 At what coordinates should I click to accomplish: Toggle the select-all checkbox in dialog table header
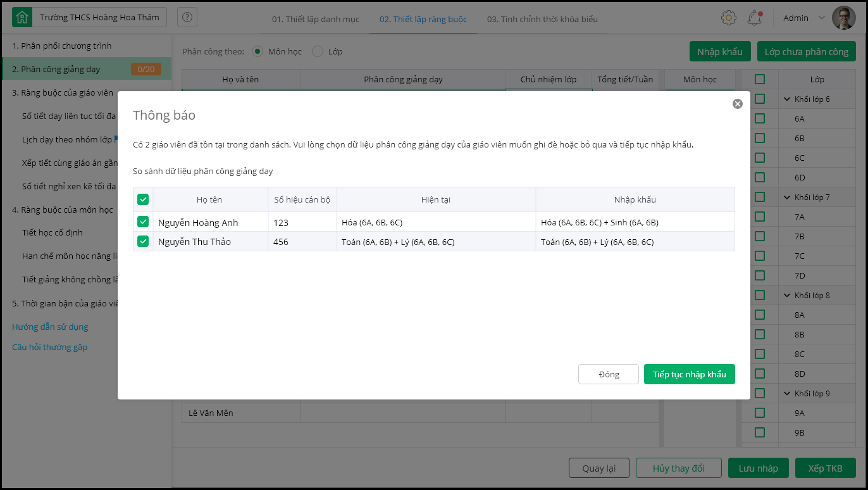click(143, 199)
